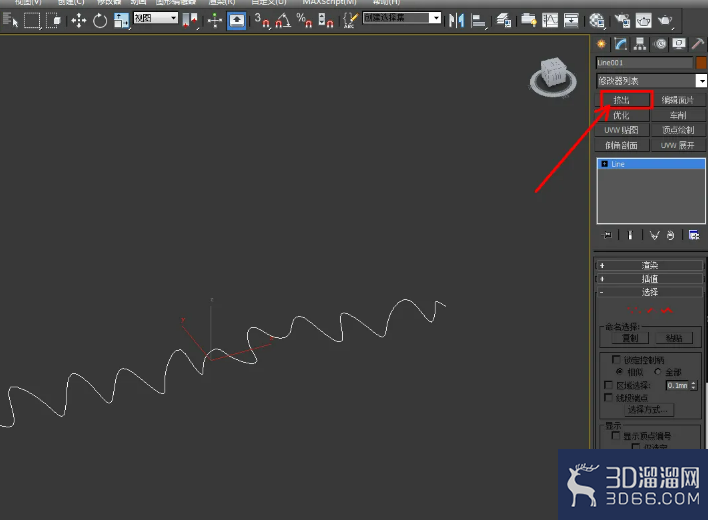Toggle the Spinner Snap icon

(x=326, y=20)
